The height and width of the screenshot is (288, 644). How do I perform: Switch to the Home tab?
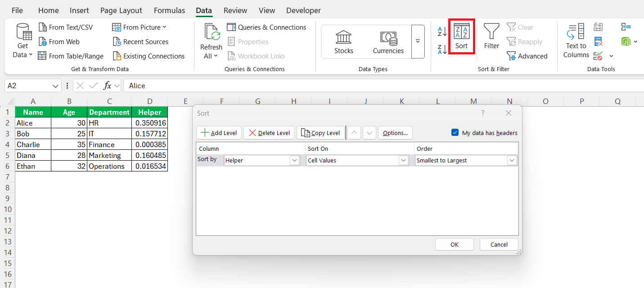(x=49, y=10)
